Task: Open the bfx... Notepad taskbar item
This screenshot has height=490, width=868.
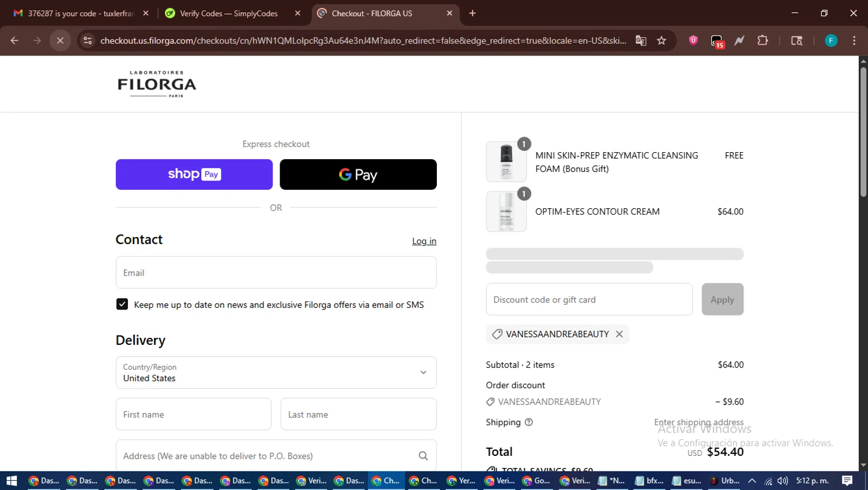Action: coord(649,481)
